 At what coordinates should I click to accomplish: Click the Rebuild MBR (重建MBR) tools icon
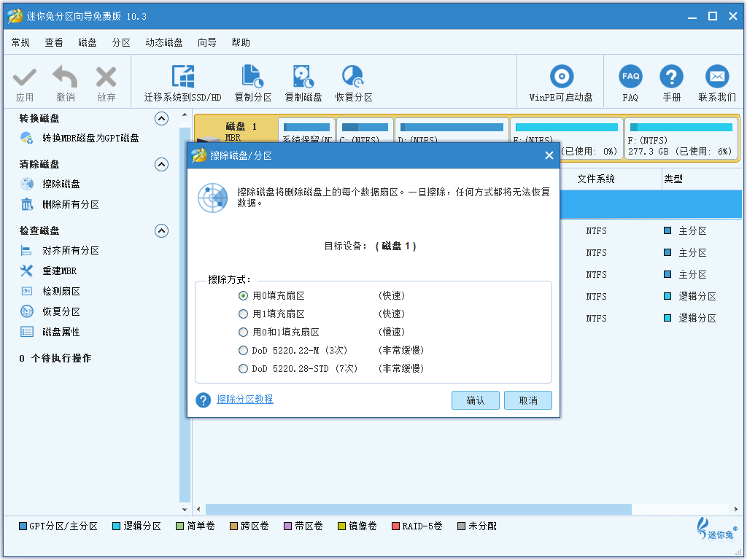tap(27, 271)
